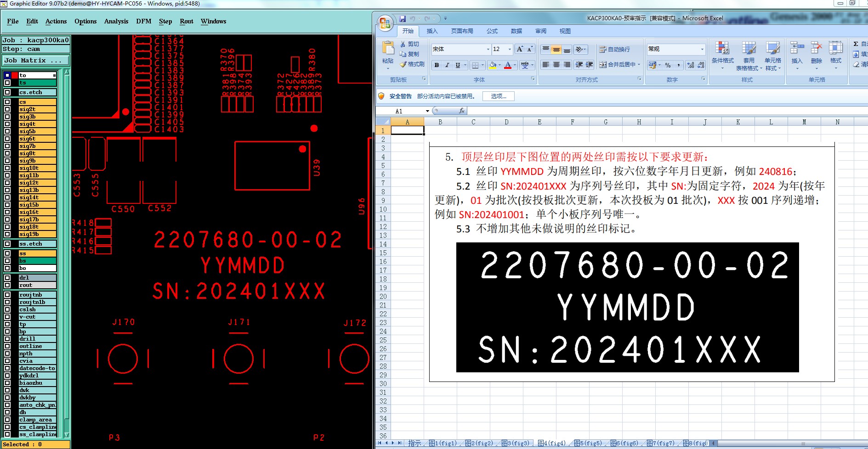Toggle the 'outline' layer checkbox
868x449 pixels.
pyautogui.click(x=7, y=346)
